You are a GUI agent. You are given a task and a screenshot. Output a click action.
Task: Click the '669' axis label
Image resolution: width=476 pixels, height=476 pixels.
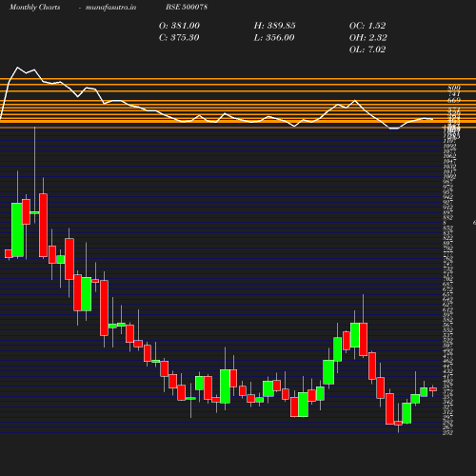pyautogui.click(x=454, y=100)
